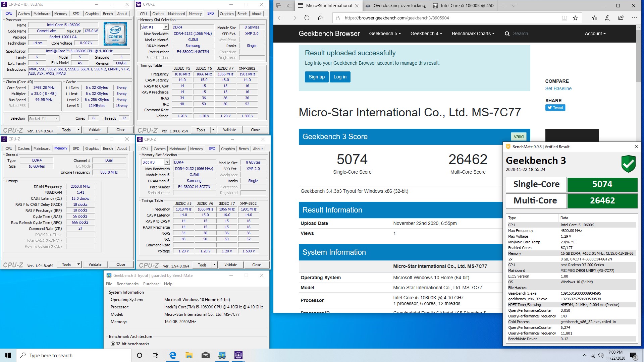The height and width of the screenshot is (362, 644).
Task: Toggle reading view in the address bar
Action: pos(564,18)
